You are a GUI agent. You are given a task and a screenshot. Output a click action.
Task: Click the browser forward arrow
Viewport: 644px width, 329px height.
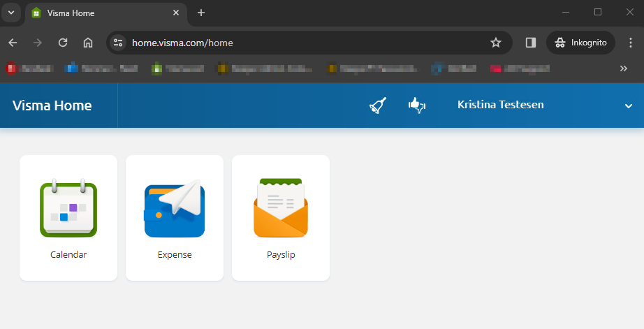coord(38,43)
